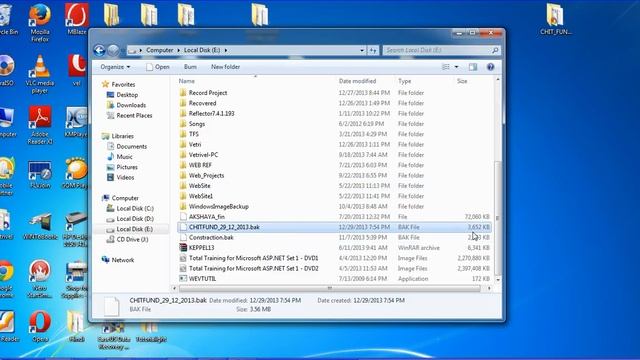Click the search magnifier icon

[x=495, y=50]
